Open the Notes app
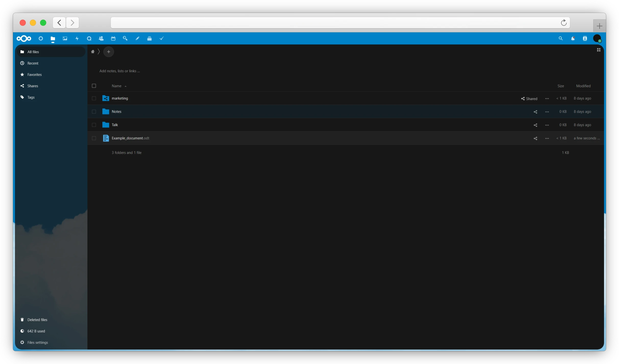Viewport: 619px width, 364px height. [x=137, y=38]
